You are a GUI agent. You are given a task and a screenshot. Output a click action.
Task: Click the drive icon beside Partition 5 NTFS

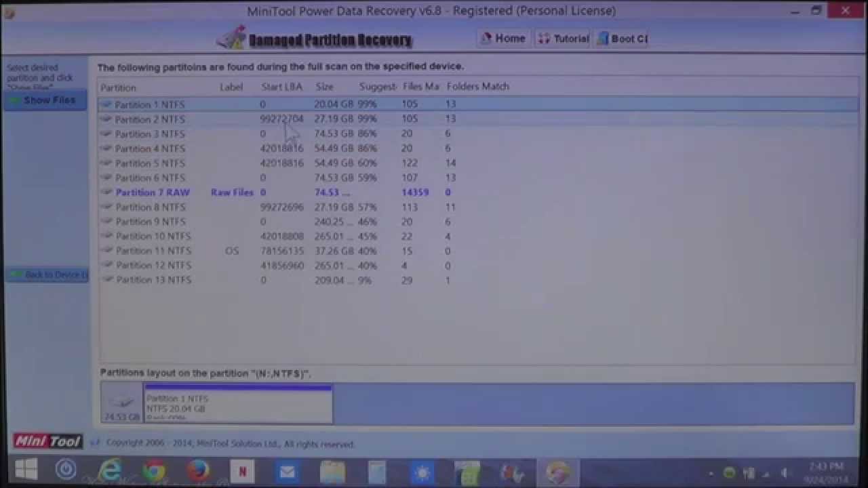coord(106,163)
